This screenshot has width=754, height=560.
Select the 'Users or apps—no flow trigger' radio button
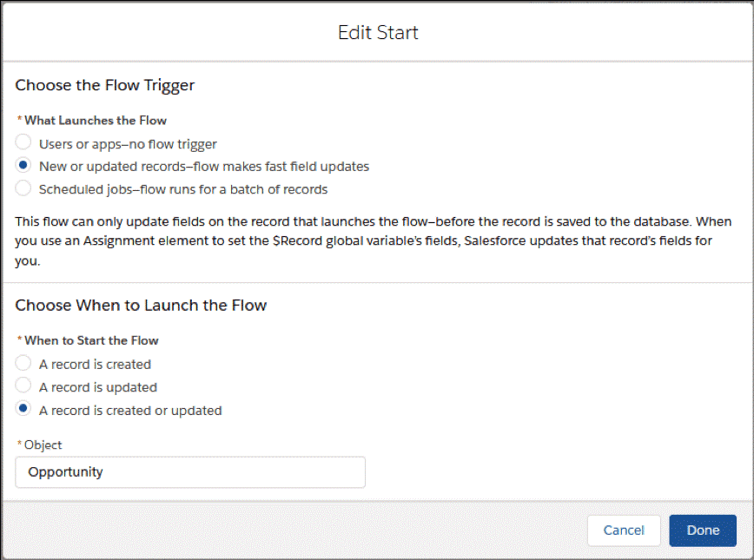[24, 142]
